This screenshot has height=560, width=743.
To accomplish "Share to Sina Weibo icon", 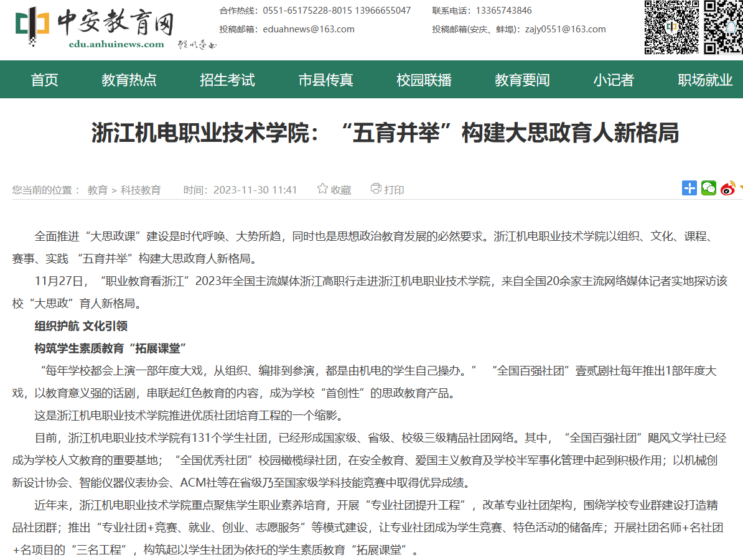I will tap(727, 188).
